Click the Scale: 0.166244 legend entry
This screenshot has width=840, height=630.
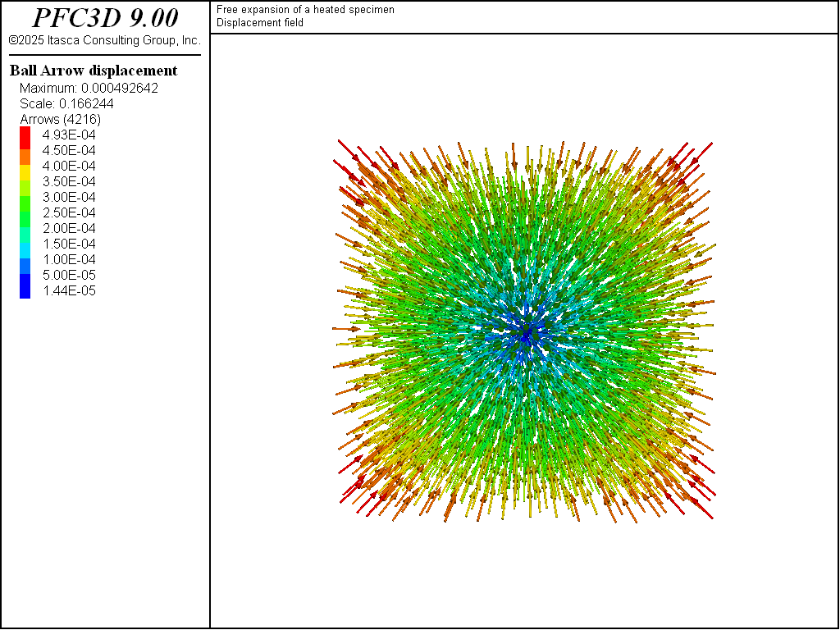pyautogui.click(x=67, y=103)
